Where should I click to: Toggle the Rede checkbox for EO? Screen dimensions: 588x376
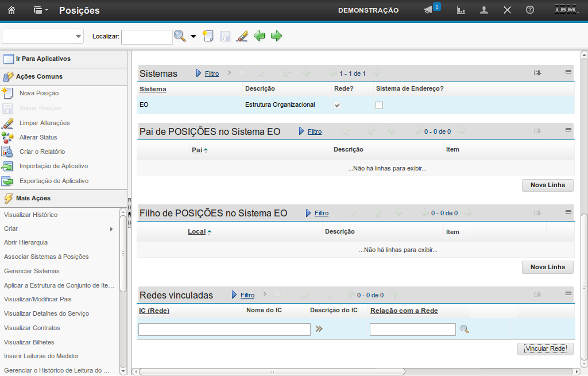coord(338,105)
